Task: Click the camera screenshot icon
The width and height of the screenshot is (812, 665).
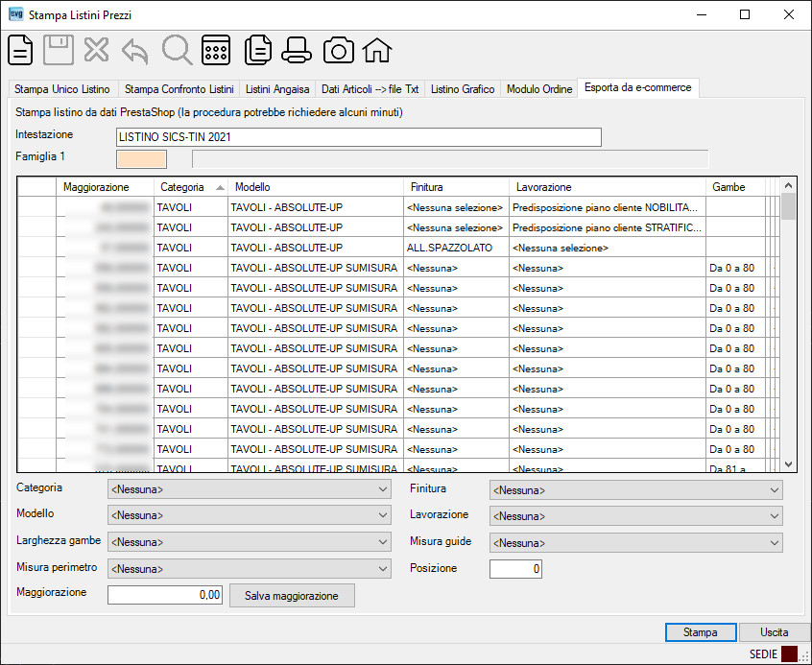Action: point(339,51)
